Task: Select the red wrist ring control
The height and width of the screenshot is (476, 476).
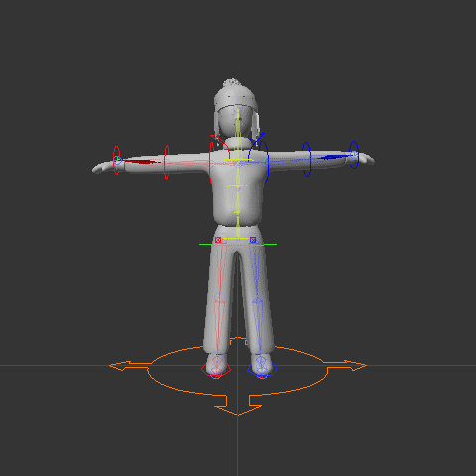Action: coord(116,160)
